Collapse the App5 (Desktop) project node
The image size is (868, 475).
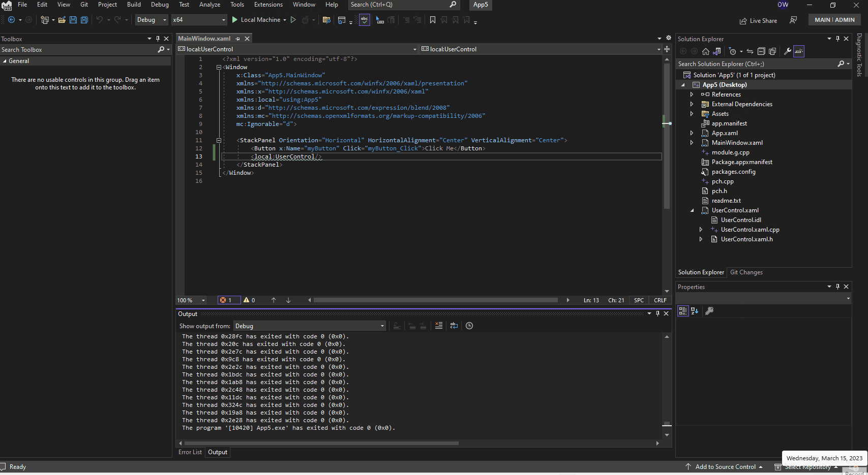pyautogui.click(x=683, y=84)
